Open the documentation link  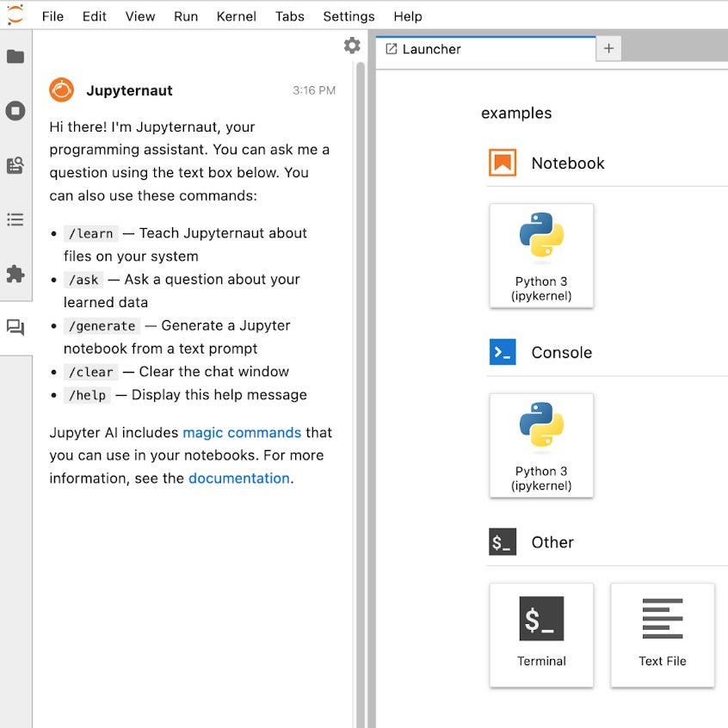click(239, 478)
